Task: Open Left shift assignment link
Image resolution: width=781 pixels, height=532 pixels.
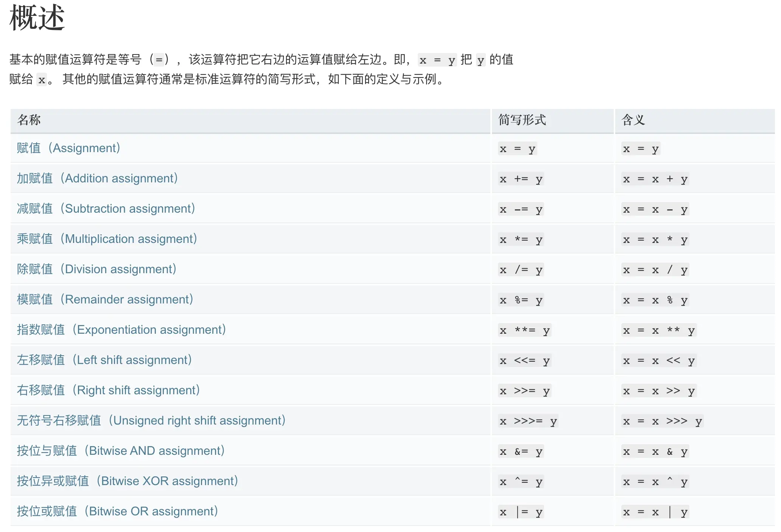Action: click(104, 360)
